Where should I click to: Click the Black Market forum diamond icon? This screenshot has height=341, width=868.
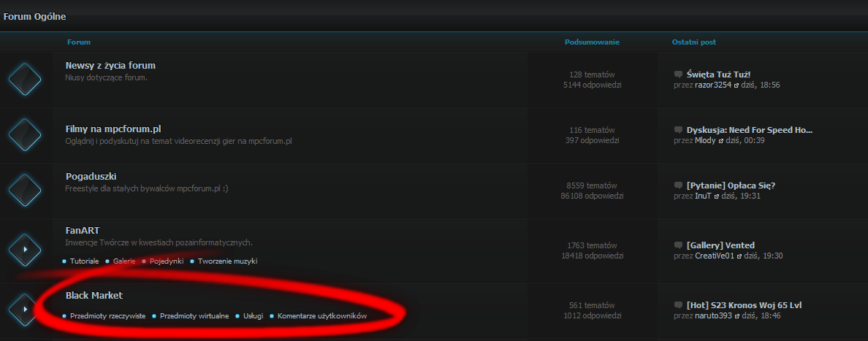[x=25, y=310]
